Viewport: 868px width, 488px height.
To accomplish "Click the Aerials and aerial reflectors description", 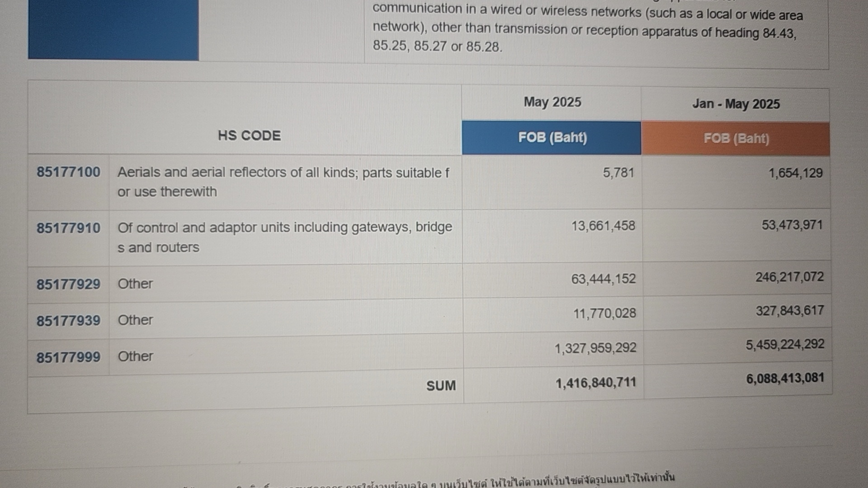I will pos(283,182).
